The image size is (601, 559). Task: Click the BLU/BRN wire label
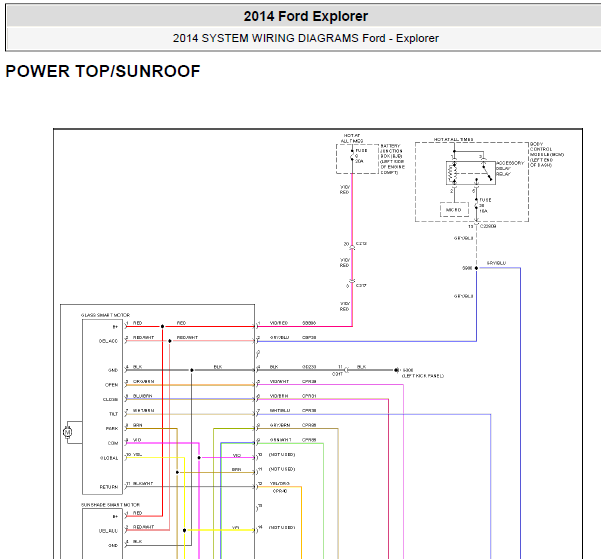[143, 396]
